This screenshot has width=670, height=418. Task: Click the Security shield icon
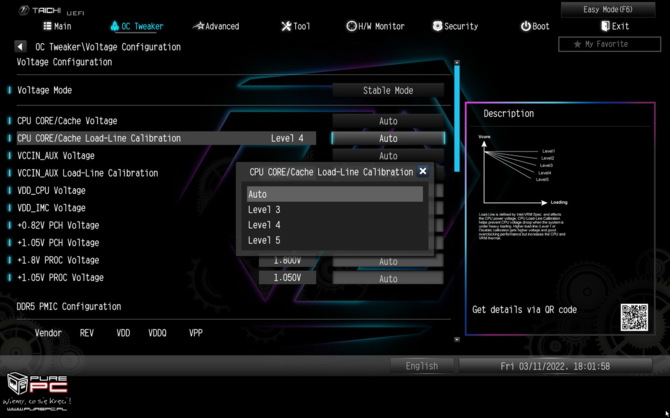(437, 26)
